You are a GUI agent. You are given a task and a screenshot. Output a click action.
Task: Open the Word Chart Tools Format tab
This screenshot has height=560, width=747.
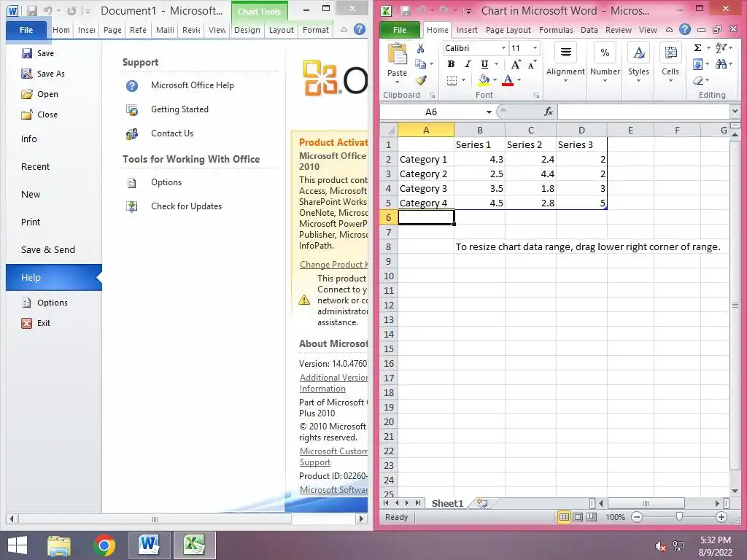(316, 30)
